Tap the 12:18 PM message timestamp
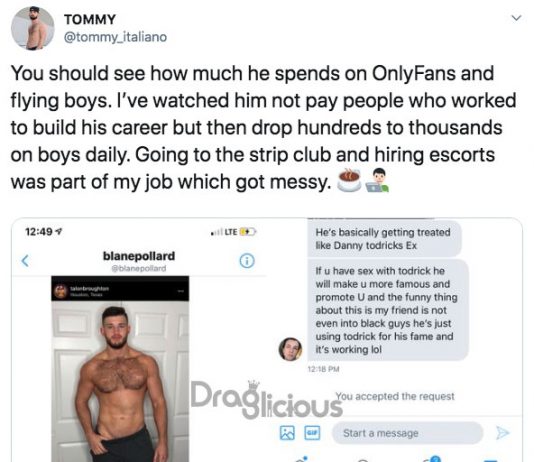Screen dimensions: 534x462 (x=323, y=369)
